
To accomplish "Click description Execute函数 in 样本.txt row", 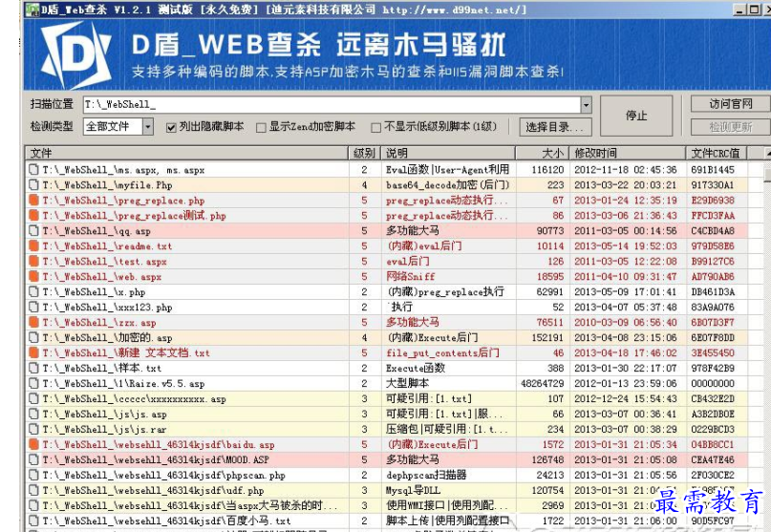I will tap(415, 368).
